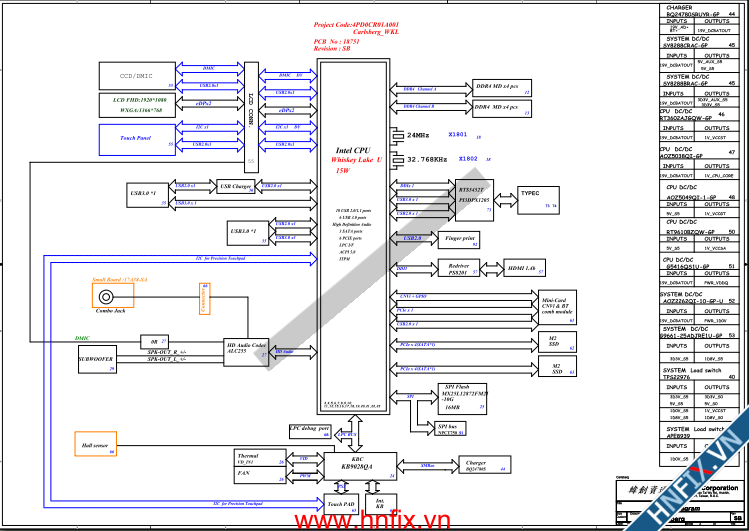The image size is (749, 531).
Task: Click the 32.768KHz crystal X1802 symbol
Action: (399, 160)
